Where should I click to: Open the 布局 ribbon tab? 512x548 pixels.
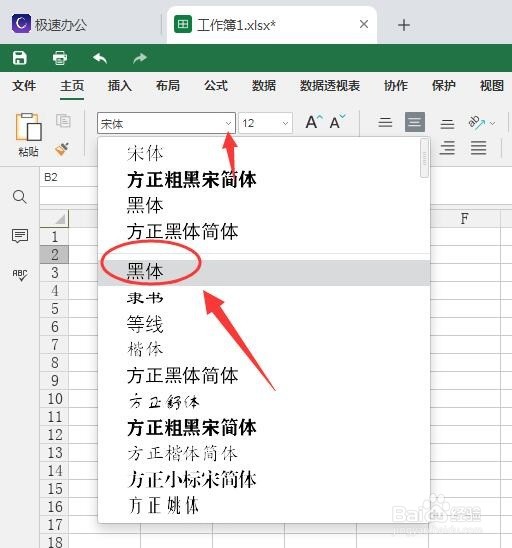tap(168, 86)
